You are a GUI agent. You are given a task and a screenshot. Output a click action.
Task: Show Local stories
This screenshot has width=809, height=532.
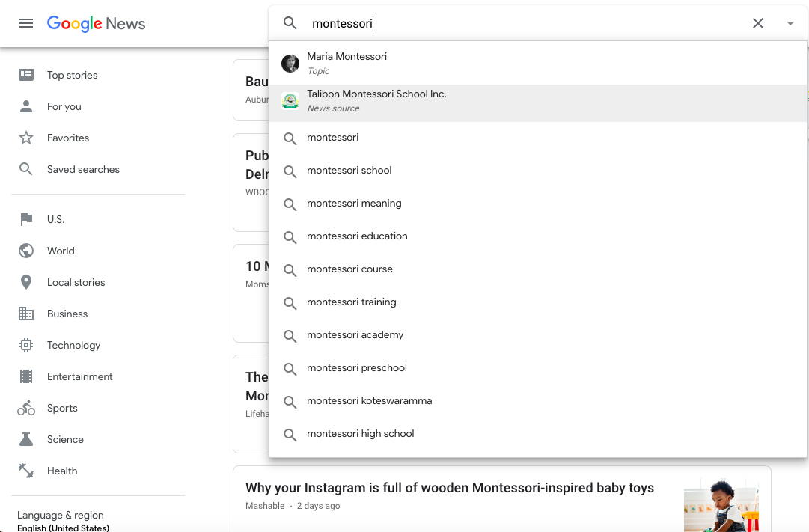click(x=76, y=282)
